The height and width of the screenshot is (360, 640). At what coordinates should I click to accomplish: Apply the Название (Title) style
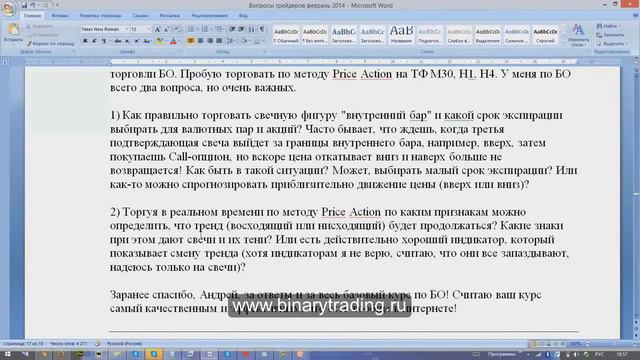coord(401,35)
